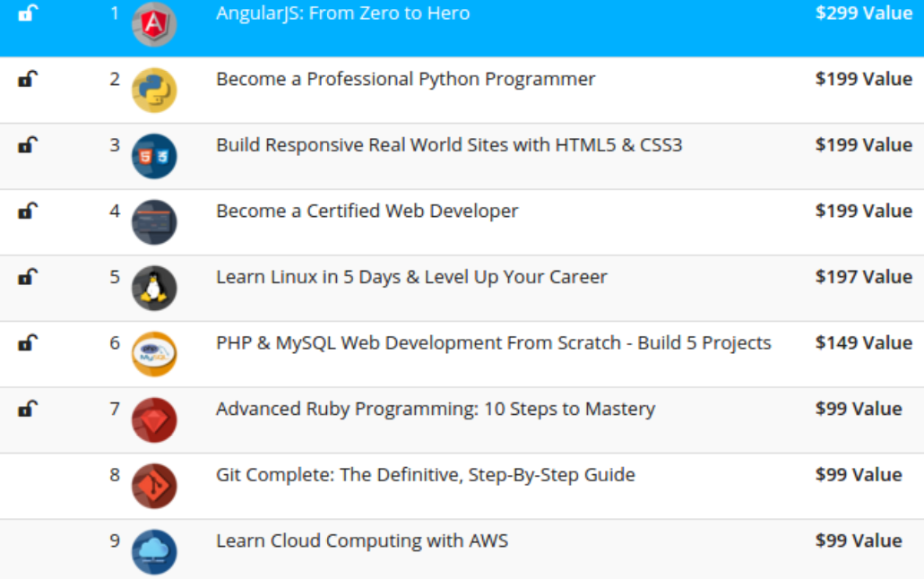This screenshot has height=579, width=924.
Task: Click the red Ruby gem icon
Action: pos(154,420)
